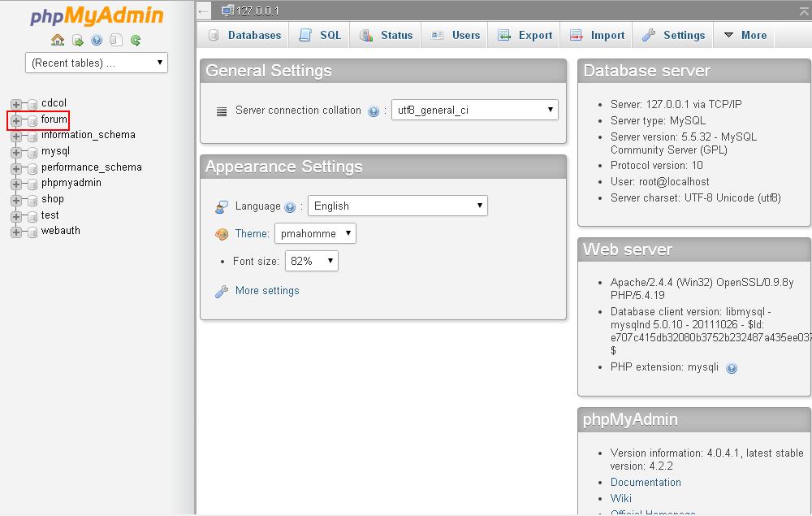Viewport: 812px width, 516px height.
Task: Expand the test database tree node
Action: pos(16,216)
